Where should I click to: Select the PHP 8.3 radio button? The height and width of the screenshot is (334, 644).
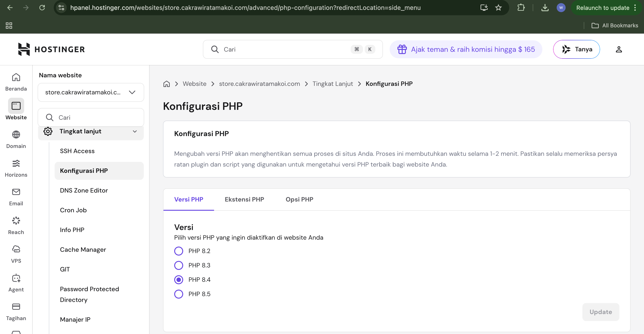[178, 265]
